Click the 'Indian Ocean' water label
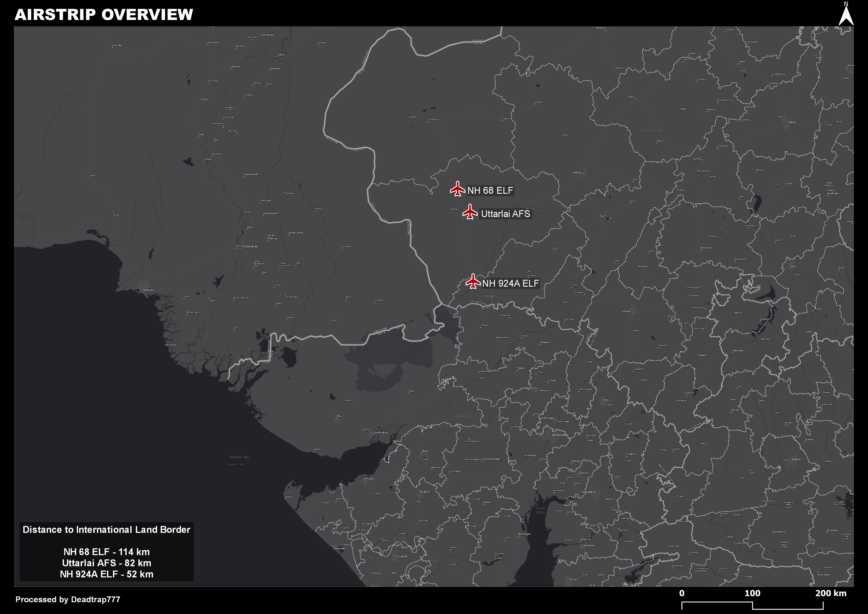The height and width of the screenshot is (614, 868). (x=541, y=510)
